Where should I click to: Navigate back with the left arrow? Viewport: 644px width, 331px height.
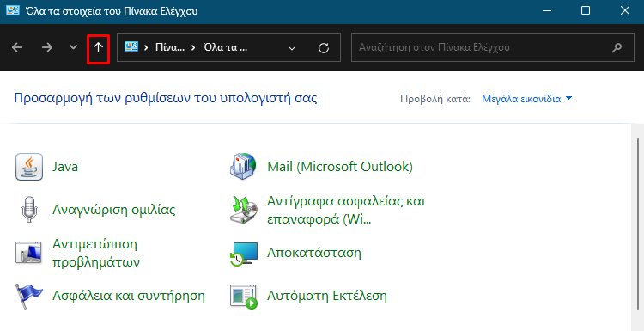tap(17, 47)
